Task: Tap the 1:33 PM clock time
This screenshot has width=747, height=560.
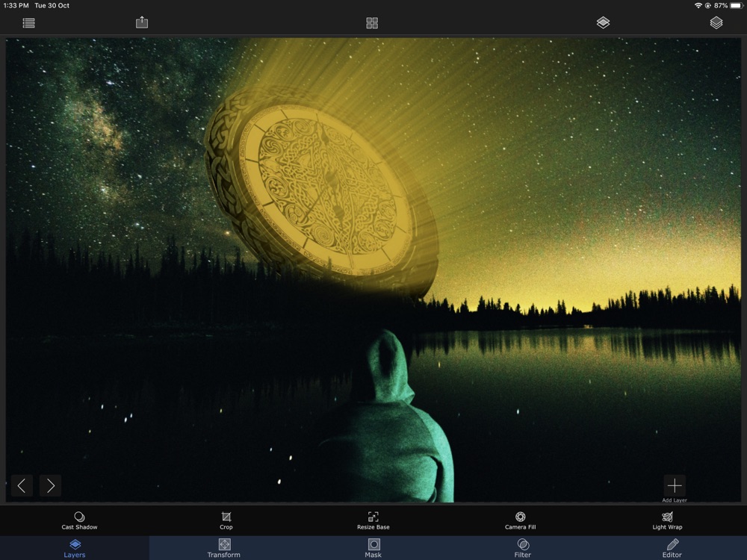Action: tap(16, 6)
